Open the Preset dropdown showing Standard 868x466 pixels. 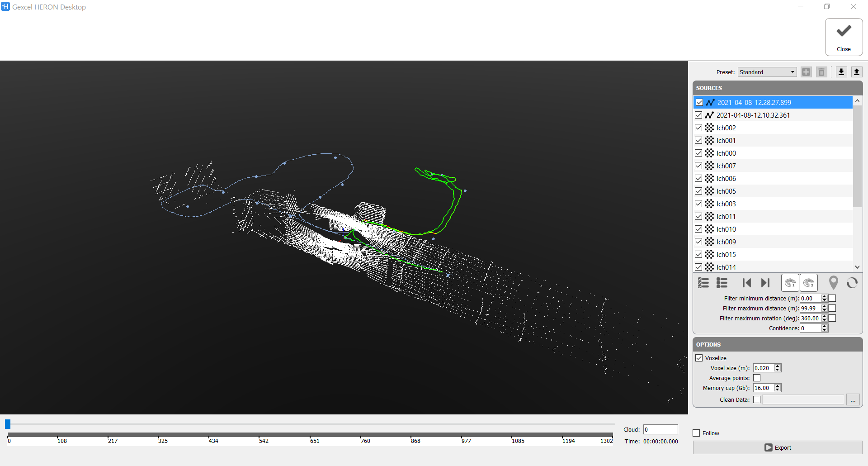[767, 72]
